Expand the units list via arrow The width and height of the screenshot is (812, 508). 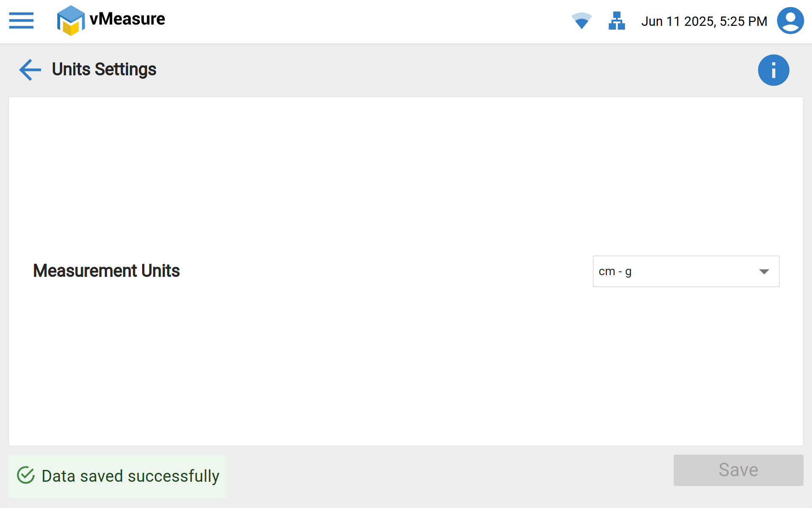click(x=764, y=271)
